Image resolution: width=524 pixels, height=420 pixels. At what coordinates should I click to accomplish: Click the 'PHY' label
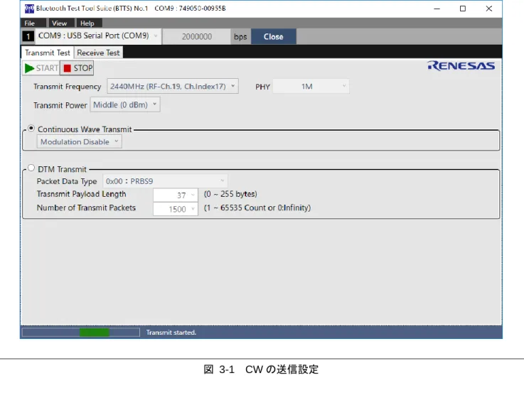262,87
